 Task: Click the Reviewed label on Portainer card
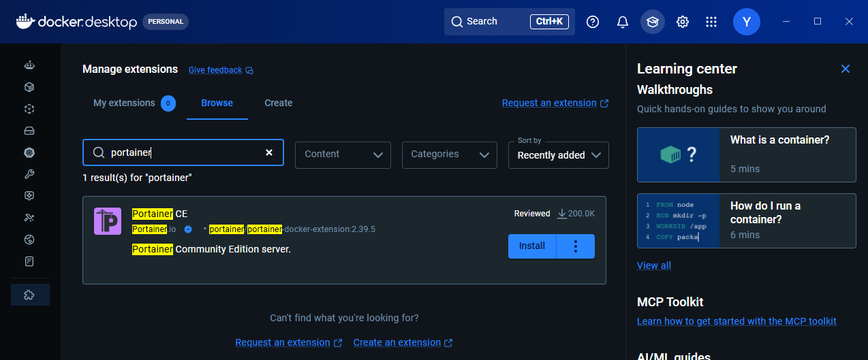(x=532, y=214)
